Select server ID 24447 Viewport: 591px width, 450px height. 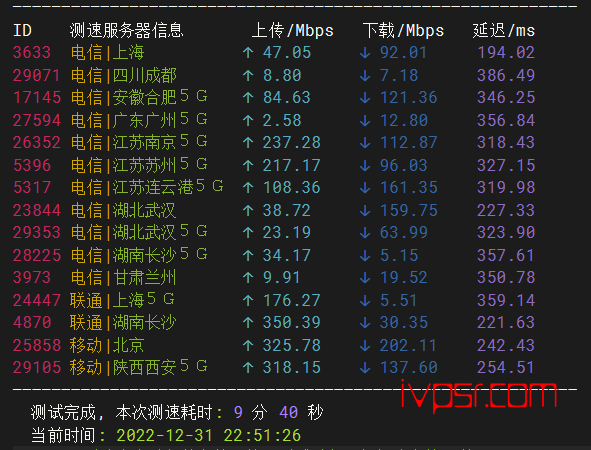(37, 300)
